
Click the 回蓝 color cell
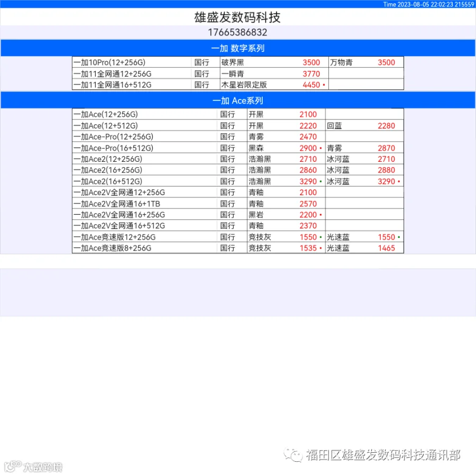334,126
